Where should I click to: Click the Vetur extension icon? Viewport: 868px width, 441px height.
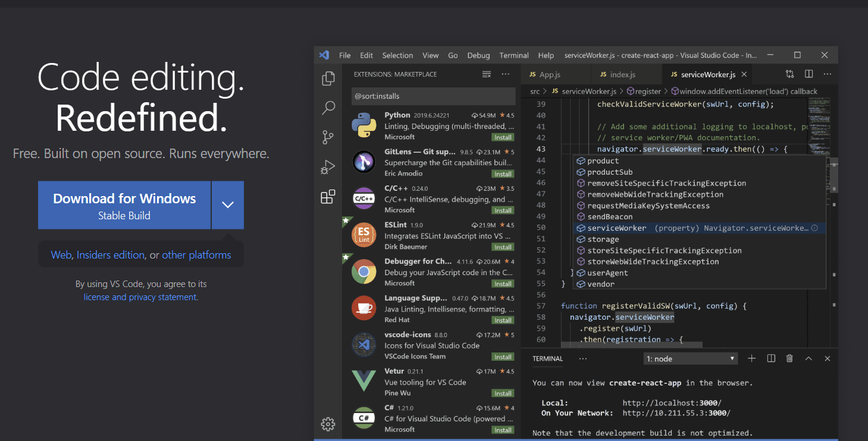[x=364, y=381]
